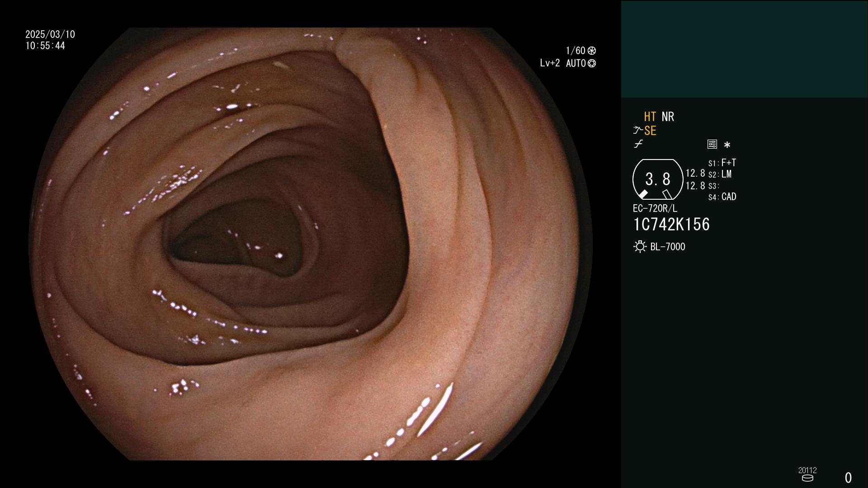
Task: Click scope switch S4: CAD
Action: pos(722,197)
